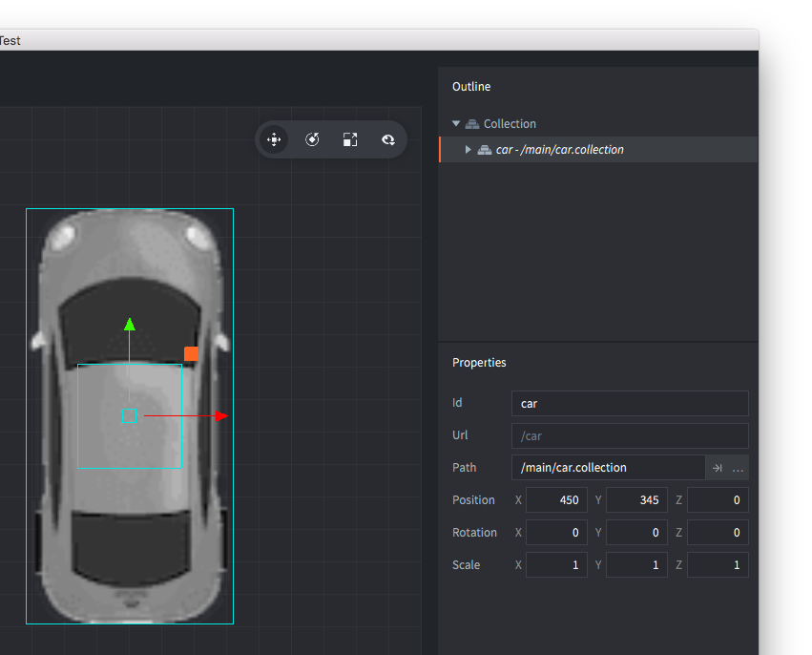Screen dimensions: 812x655
Task: Click the cyan center square of gizmo
Action: click(130, 416)
